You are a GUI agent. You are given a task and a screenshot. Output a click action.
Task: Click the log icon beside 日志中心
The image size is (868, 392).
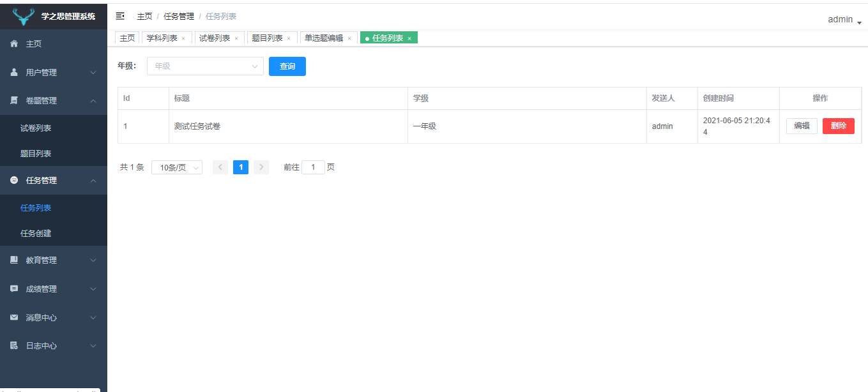(14, 345)
